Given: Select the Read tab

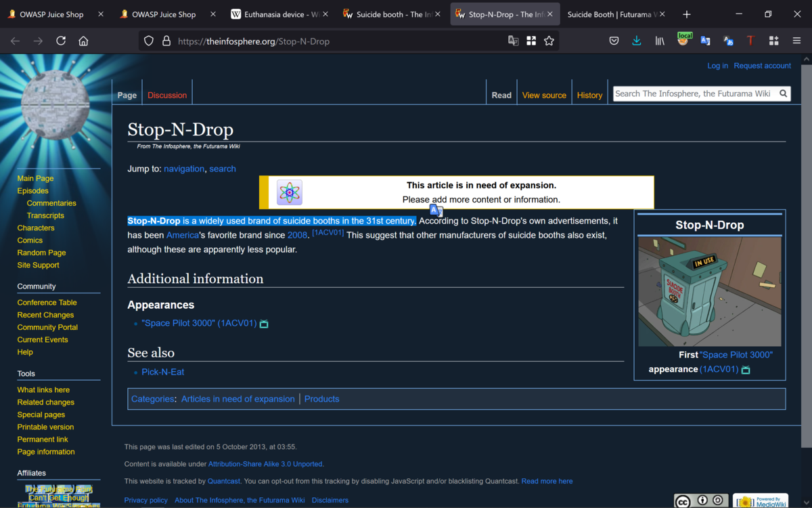Looking at the screenshot, I should click(501, 96).
